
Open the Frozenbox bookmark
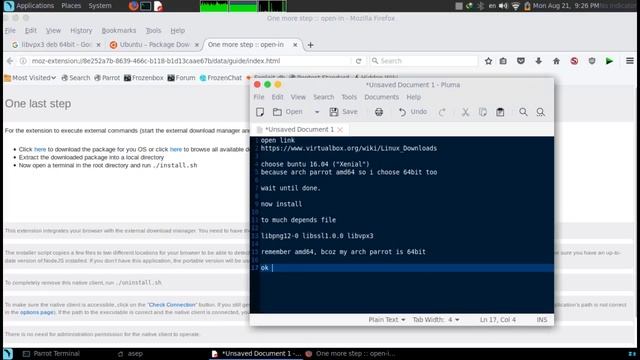click(x=143, y=78)
